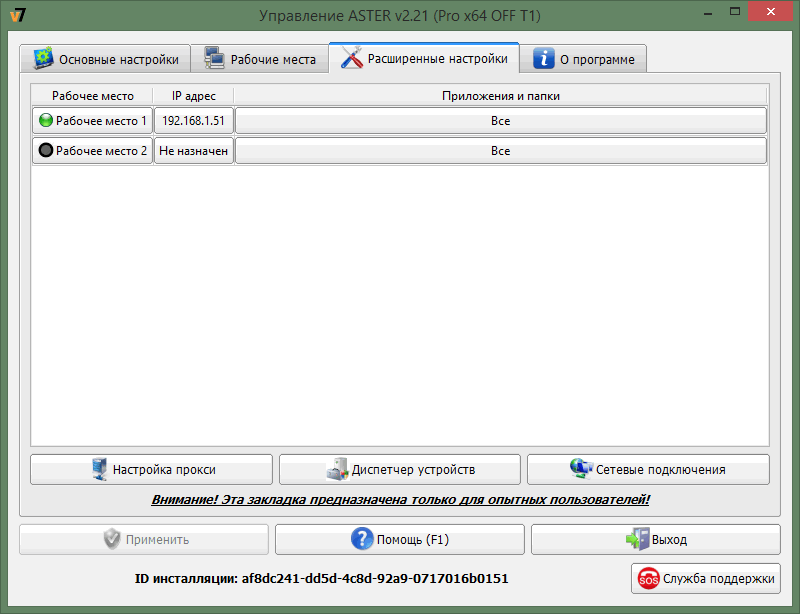
Task: Click the tools icon on Расширенные настройки tab
Action: point(352,57)
